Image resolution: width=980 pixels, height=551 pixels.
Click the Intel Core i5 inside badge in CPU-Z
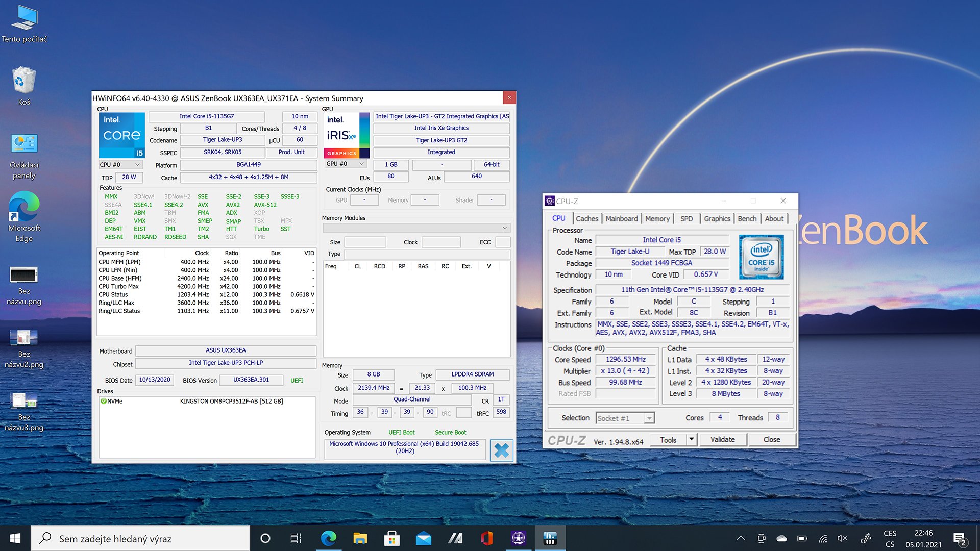[761, 257]
